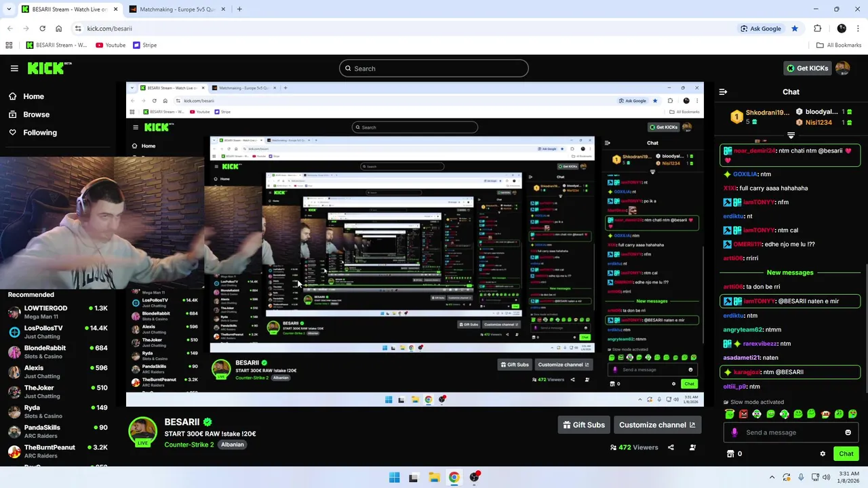Open LOWTIERGOD recommended channel
This screenshot has width=868, height=488.
pos(58,312)
